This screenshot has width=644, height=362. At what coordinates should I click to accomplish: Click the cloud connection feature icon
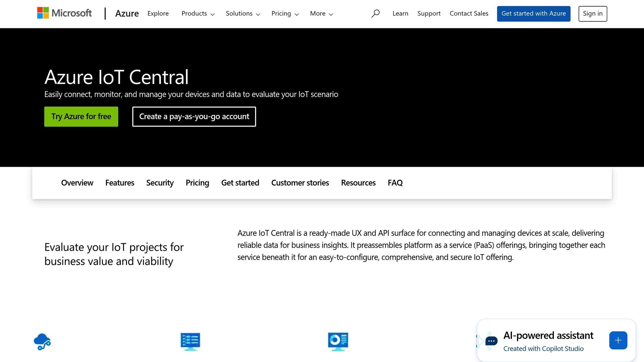point(42,342)
